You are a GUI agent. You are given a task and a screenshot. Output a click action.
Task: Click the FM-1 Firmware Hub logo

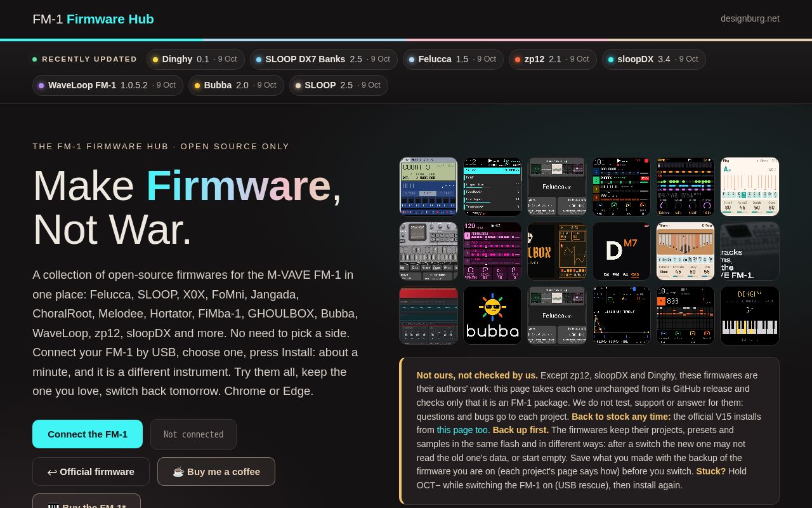(x=93, y=19)
